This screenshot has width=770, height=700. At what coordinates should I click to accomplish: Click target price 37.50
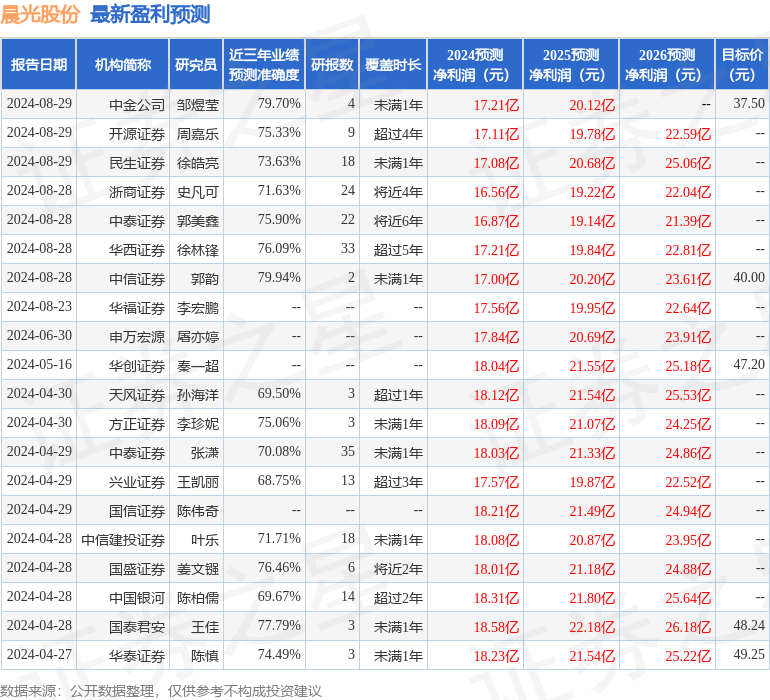(749, 104)
